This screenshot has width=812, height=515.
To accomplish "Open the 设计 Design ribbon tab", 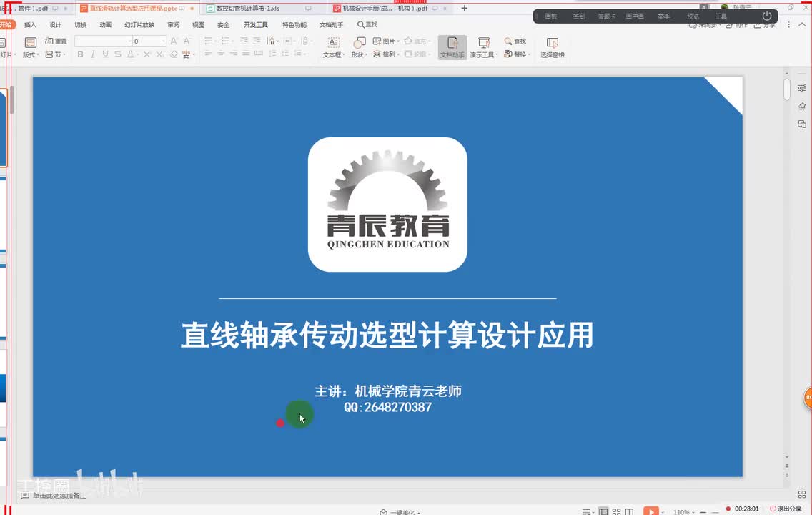I will (x=56, y=24).
